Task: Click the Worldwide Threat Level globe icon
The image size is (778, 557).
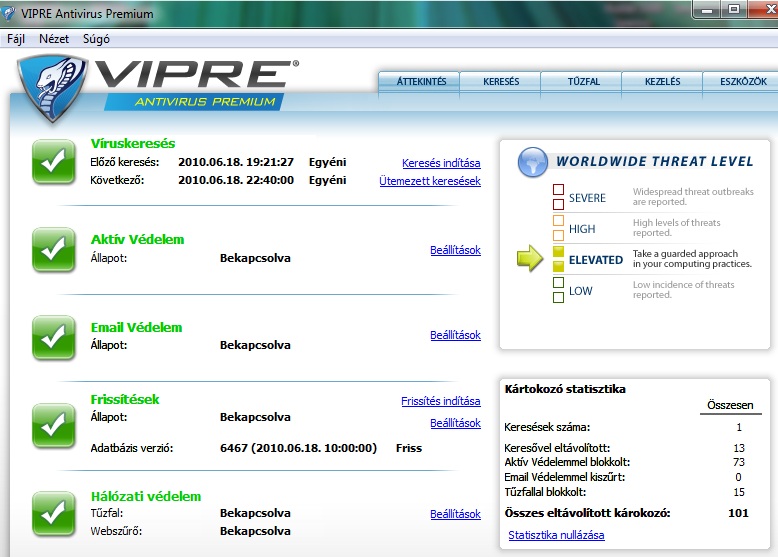Action: (533, 162)
